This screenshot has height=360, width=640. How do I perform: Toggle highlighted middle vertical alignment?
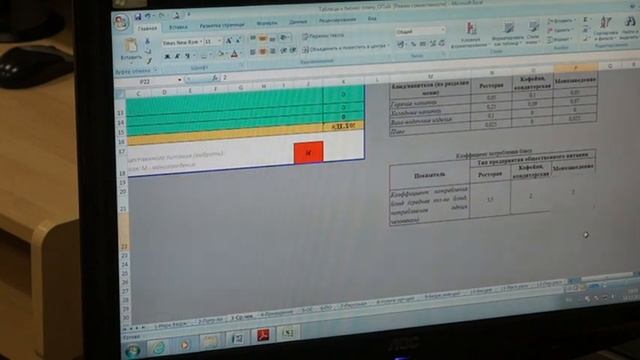(x=263, y=39)
